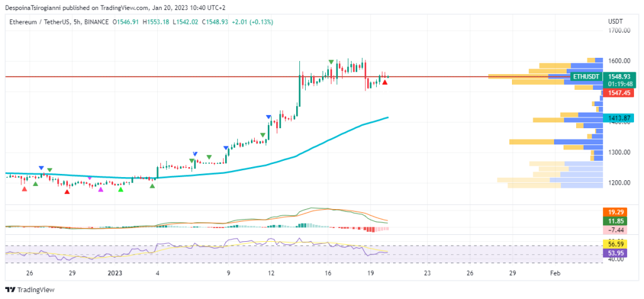Click the 2023 label on time axis
Image resolution: width=644 pixels, height=299 pixels.
[115, 273]
